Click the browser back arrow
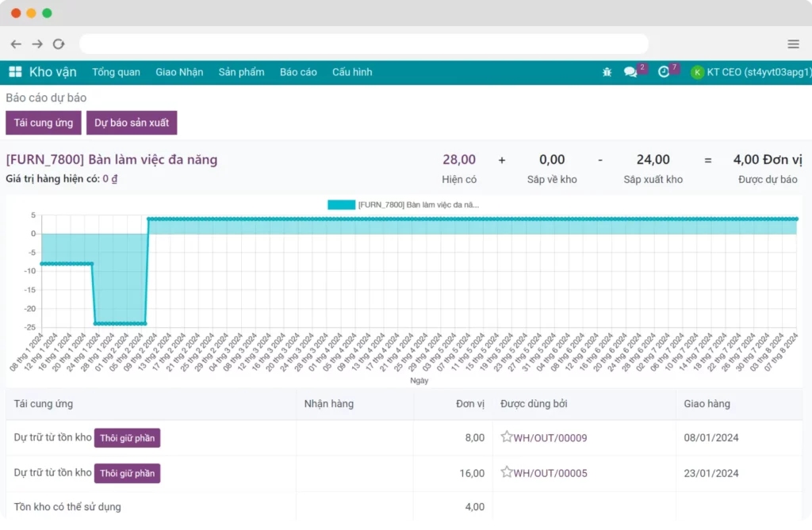 pos(16,44)
